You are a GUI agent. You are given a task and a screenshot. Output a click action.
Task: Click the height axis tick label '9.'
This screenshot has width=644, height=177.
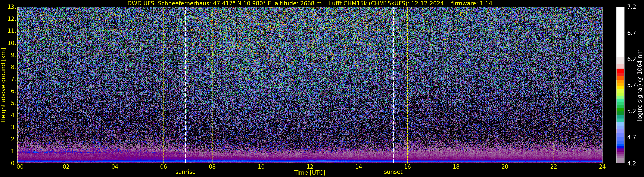tap(13, 55)
